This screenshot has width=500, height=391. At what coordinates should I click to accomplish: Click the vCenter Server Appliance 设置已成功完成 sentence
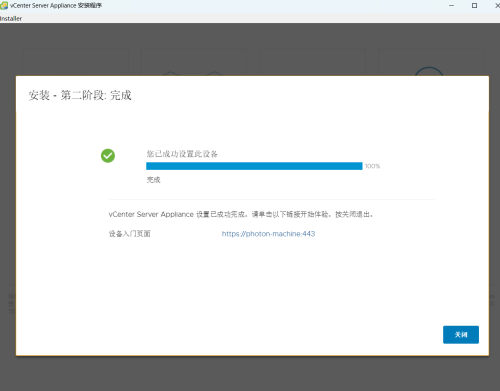241,214
